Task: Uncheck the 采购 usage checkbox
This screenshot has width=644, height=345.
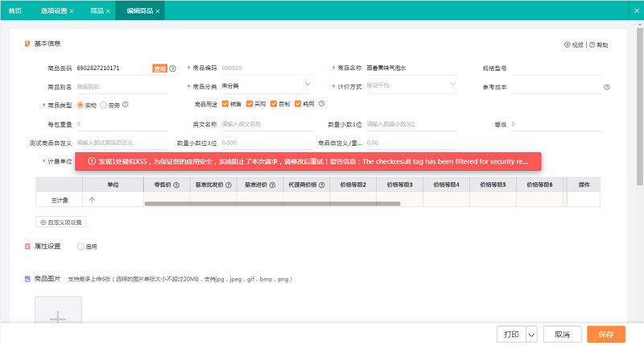Action: [250, 104]
